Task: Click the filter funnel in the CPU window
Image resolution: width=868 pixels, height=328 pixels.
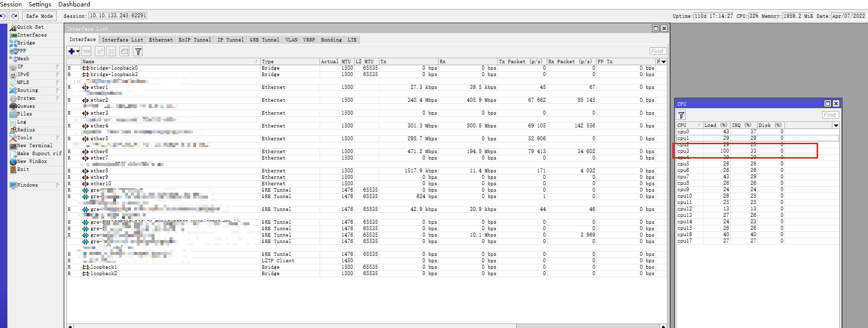Action: [681, 115]
